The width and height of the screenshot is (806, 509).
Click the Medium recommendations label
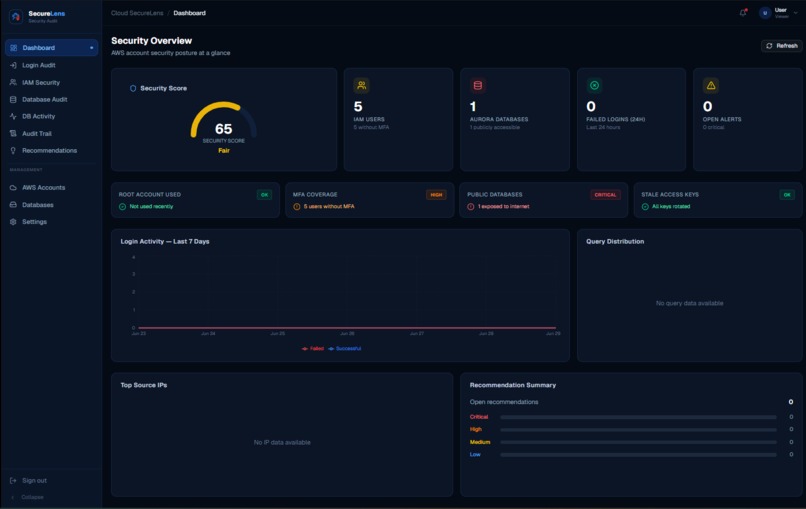480,442
